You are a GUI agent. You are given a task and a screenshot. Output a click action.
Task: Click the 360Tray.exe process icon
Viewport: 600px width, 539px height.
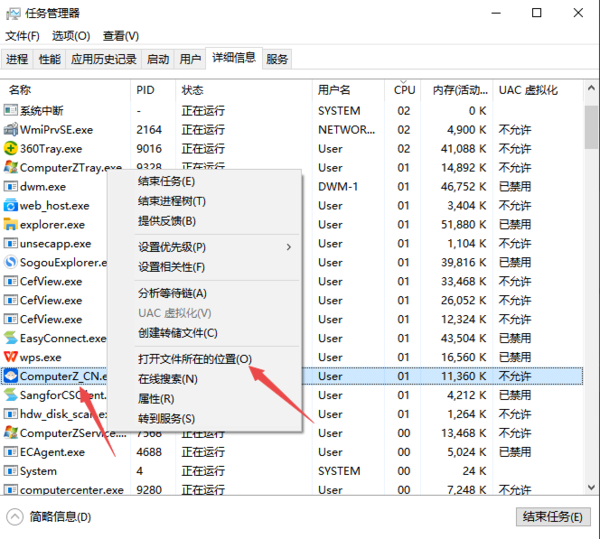pyautogui.click(x=11, y=149)
